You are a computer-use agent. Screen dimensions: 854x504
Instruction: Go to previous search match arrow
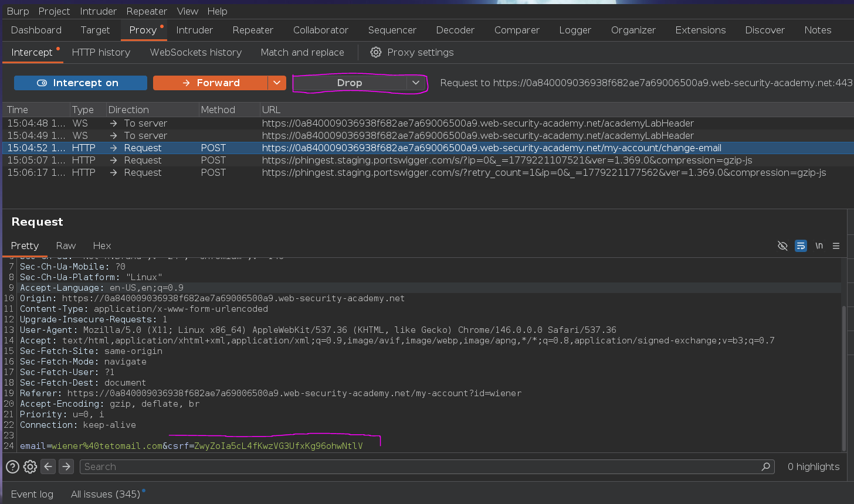[49, 466]
